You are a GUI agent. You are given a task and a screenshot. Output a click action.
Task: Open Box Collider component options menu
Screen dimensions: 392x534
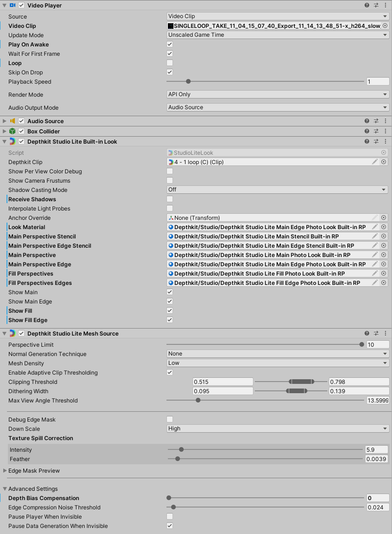tap(385, 132)
